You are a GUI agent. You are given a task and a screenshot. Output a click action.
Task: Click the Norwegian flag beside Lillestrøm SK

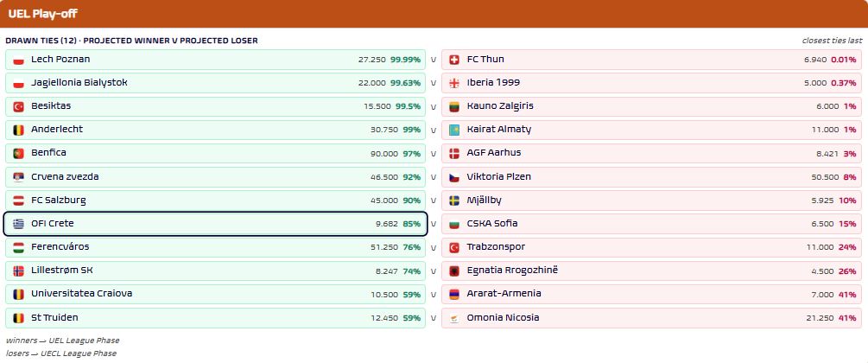[18, 271]
